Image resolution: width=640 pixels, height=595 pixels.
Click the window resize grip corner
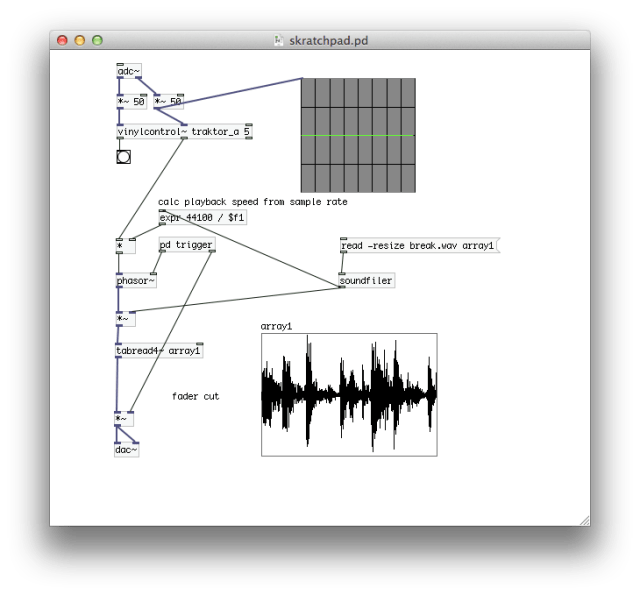tap(583, 519)
